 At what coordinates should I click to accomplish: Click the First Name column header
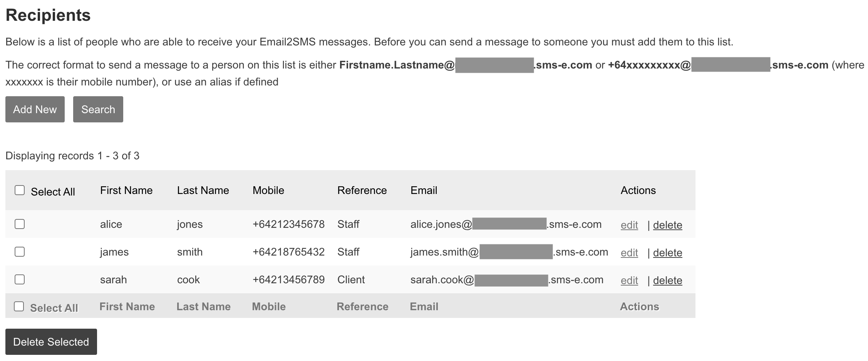click(126, 190)
